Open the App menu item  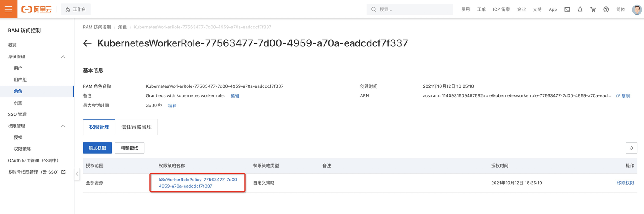(553, 9)
